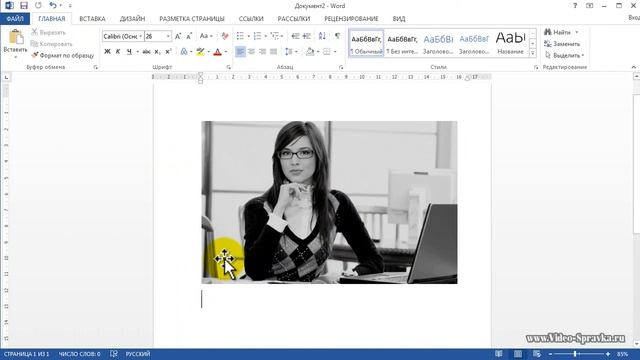Click the increase indent icon
The image size is (640, 360).
coord(307,36)
